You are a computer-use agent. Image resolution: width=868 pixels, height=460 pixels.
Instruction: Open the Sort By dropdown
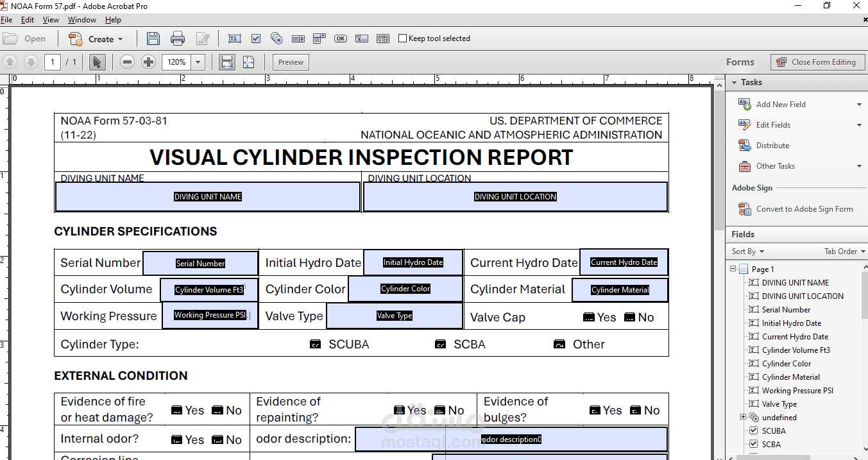[x=748, y=251]
